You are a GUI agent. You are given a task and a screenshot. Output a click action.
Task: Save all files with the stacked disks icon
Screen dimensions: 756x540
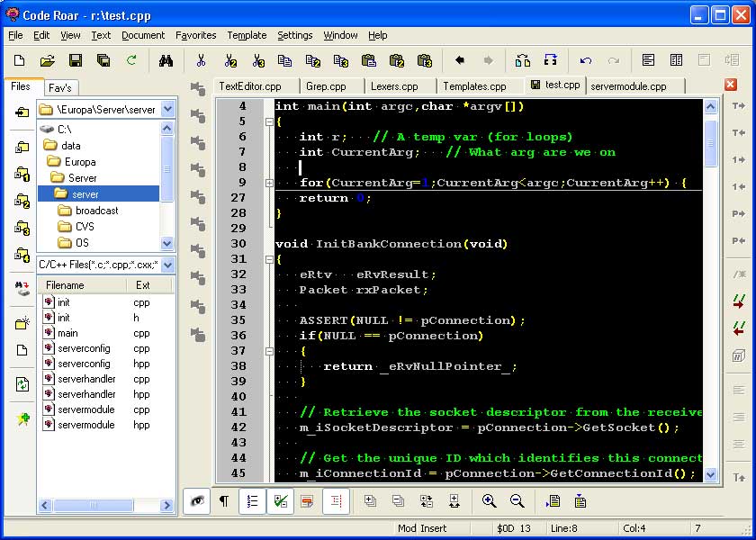click(x=103, y=60)
